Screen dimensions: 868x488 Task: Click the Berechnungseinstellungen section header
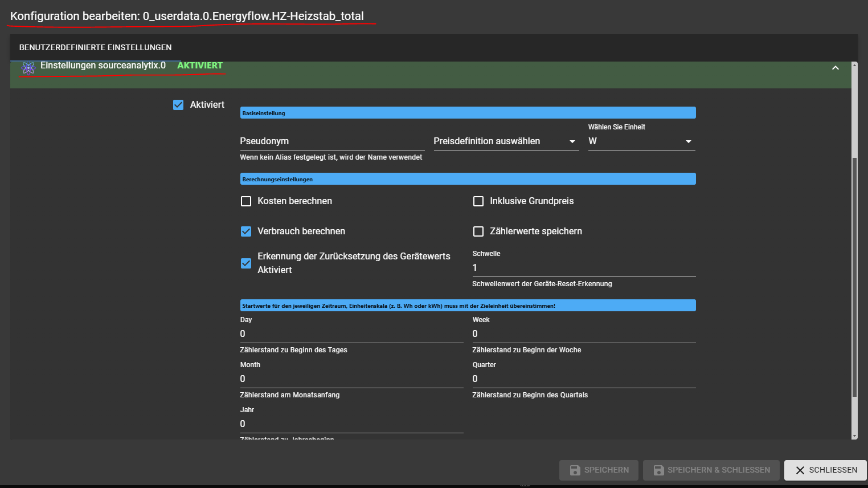pyautogui.click(x=468, y=179)
